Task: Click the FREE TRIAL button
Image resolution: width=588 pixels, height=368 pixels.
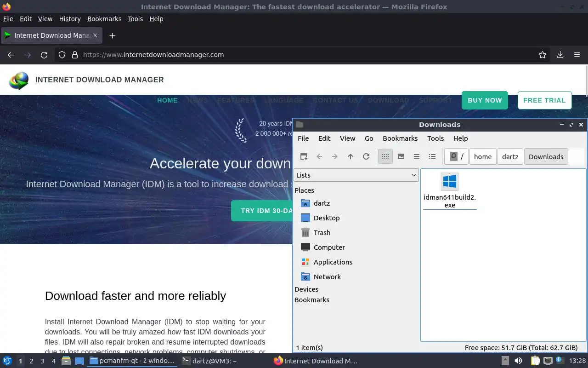Action: [544, 100]
